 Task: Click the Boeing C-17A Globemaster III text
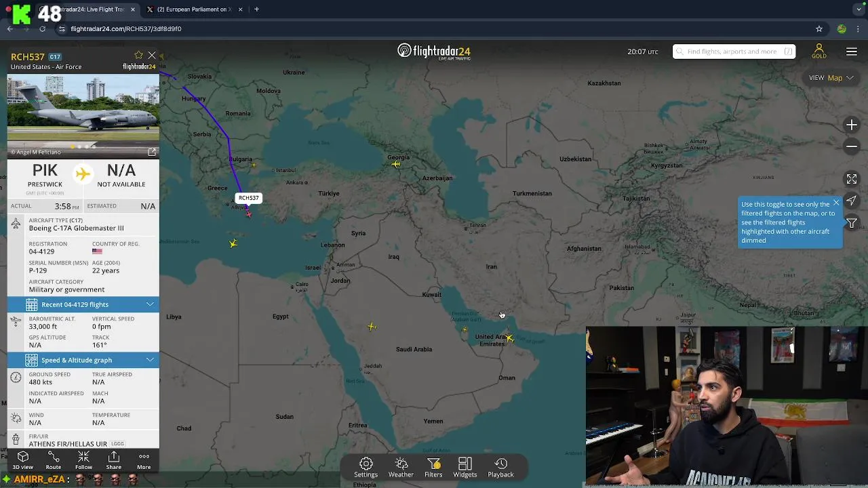76,228
